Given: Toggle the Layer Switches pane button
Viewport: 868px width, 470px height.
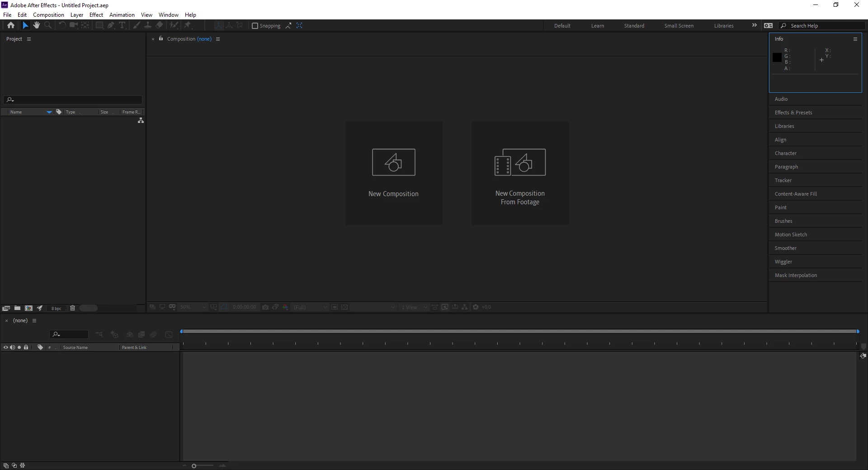Looking at the screenshot, I should tap(6, 465).
